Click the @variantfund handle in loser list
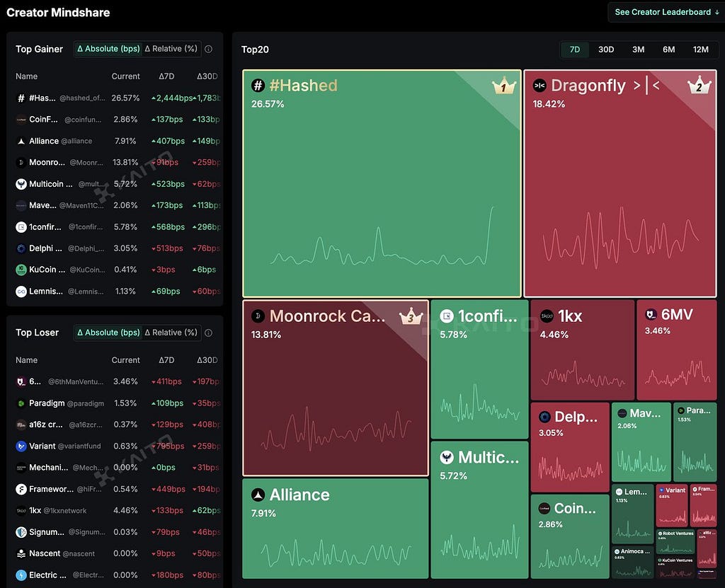 click(x=79, y=446)
